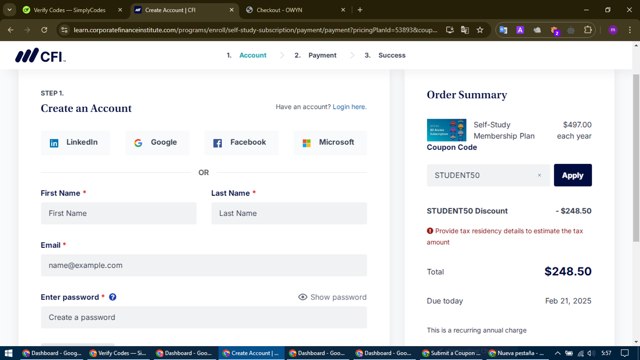Screen dimensions: 640x360
Task: Show hidden system tray icons
Action: (x=558, y=353)
